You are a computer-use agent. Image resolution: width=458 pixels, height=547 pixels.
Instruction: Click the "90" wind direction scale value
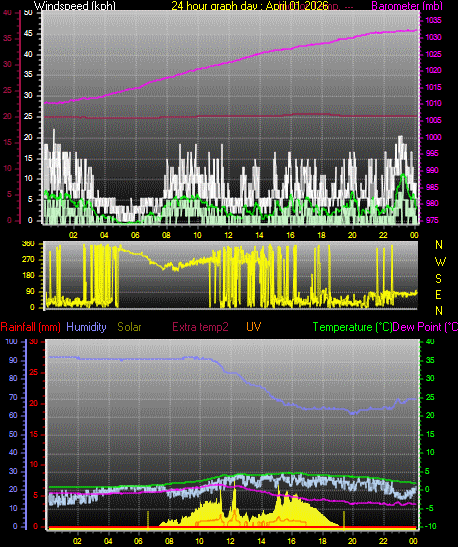coord(30,291)
